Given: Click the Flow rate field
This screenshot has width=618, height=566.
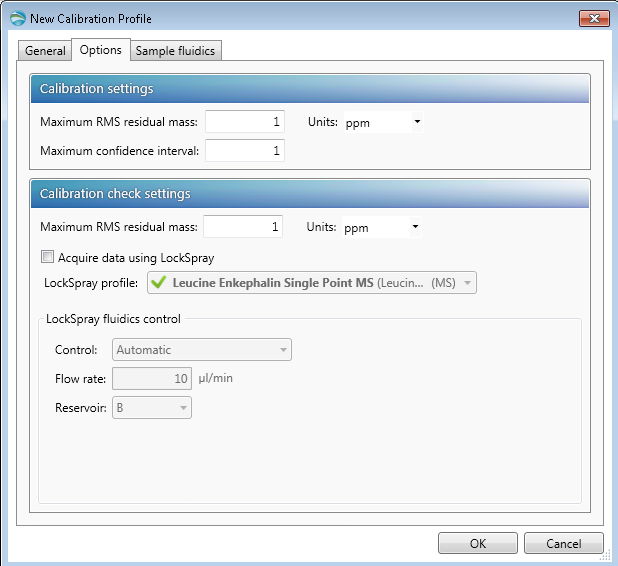Looking at the screenshot, I should click(x=152, y=378).
